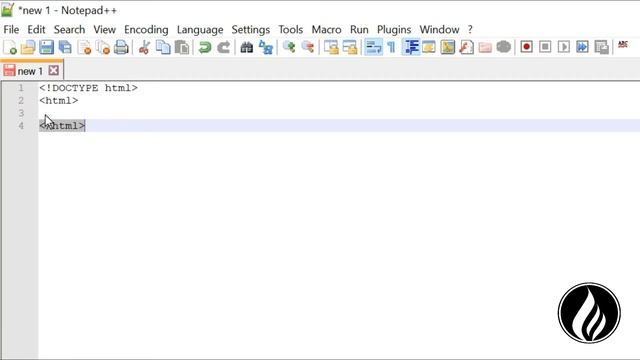Screen dimensions: 640x360
Task: Click the highlighted "</html>" closing tag
Action: pos(62,126)
